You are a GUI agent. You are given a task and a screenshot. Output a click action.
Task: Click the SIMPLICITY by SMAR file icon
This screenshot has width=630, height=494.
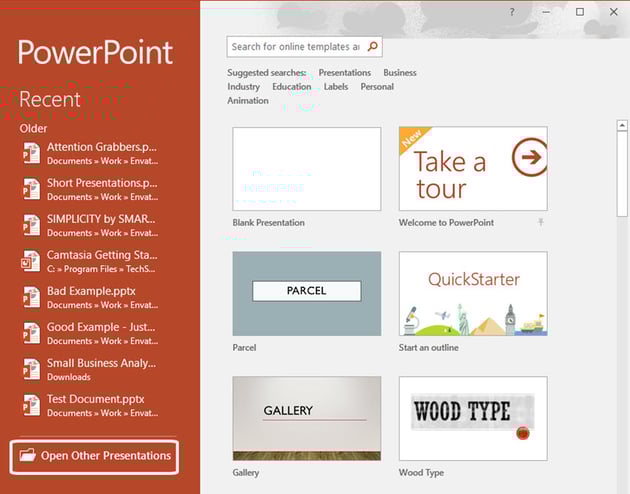pos(31,225)
